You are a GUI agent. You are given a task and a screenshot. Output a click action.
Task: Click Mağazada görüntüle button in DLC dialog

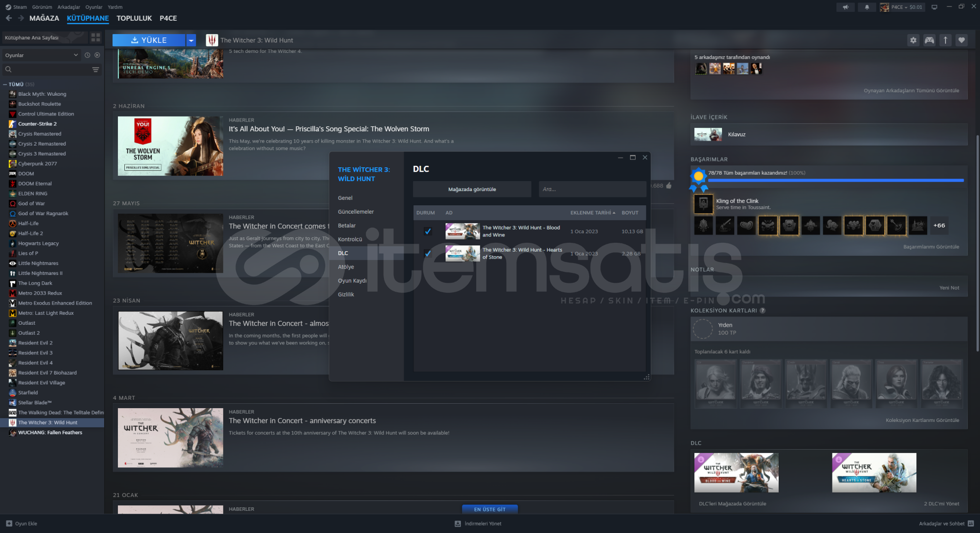coord(472,189)
